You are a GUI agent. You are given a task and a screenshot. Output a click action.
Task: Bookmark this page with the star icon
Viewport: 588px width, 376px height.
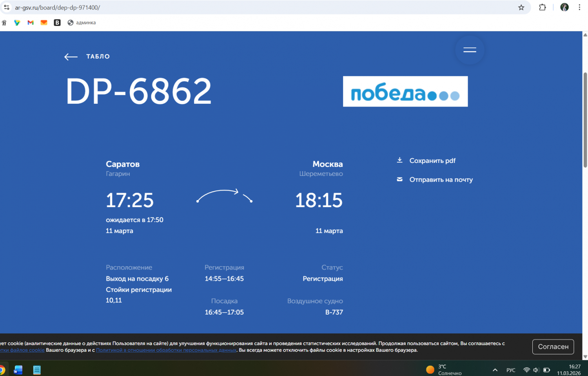click(x=521, y=7)
